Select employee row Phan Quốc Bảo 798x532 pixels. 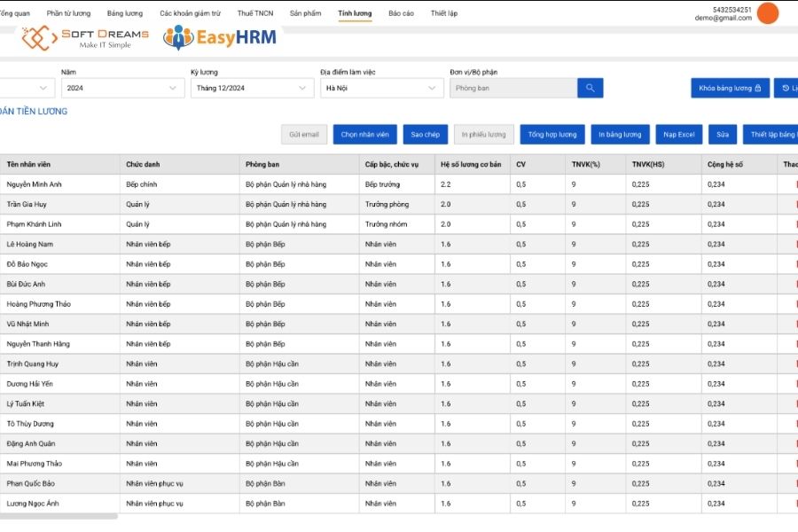tap(399, 483)
